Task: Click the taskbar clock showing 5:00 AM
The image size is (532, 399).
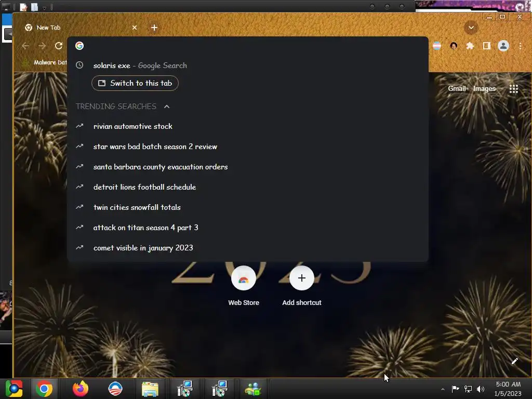Action: point(508,389)
